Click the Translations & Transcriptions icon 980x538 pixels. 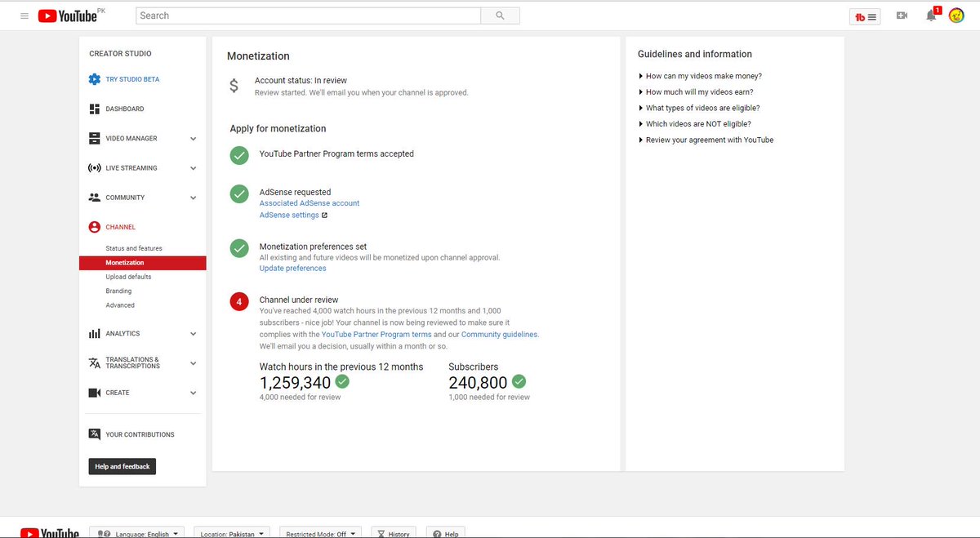95,363
